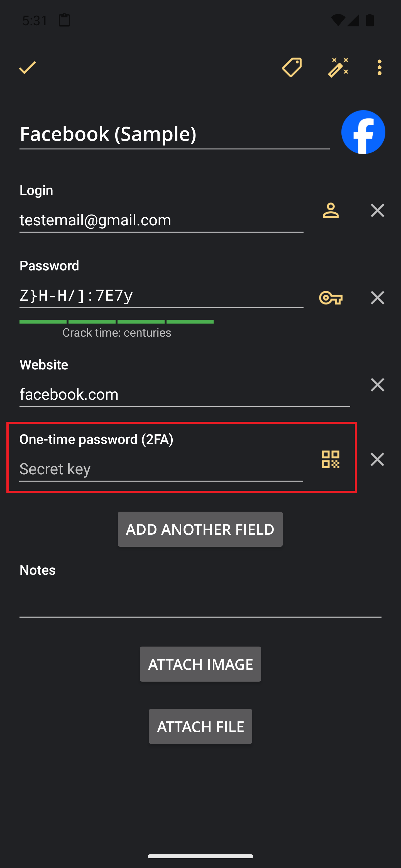Remove the Login field
401x868 pixels.
click(x=377, y=211)
